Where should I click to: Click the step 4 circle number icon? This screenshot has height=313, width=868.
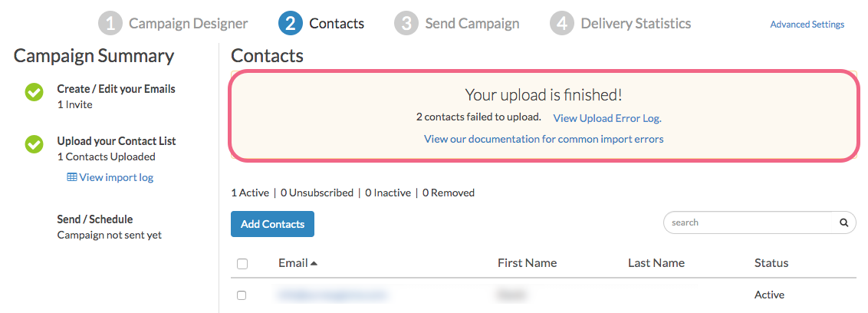click(x=562, y=23)
